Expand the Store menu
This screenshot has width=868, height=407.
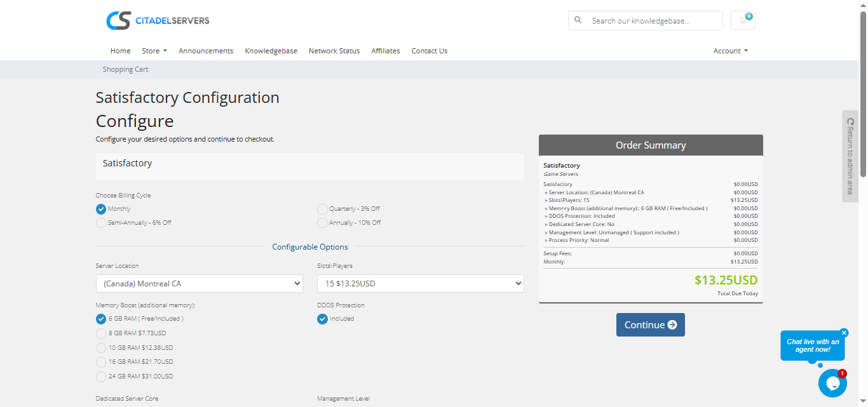click(x=154, y=51)
